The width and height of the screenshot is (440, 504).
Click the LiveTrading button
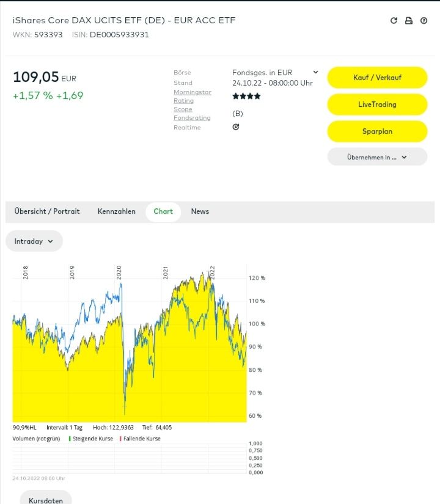pyautogui.click(x=377, y=104)
